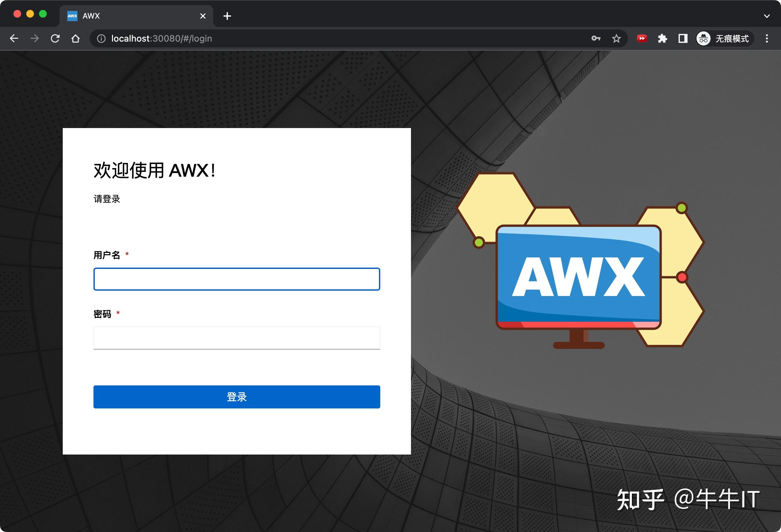Click the incognito mode badge
Image resolution: width=781 pixels, height=532 pixels.
[724, 38]
